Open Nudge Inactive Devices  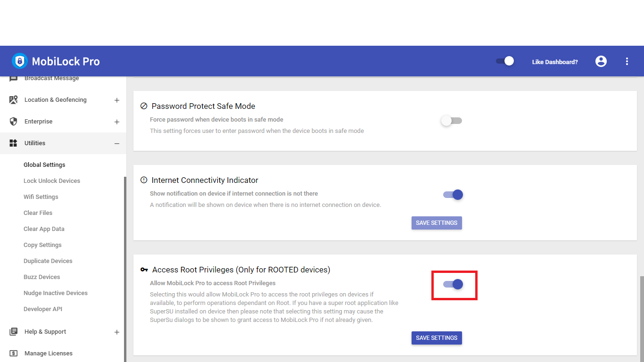tap(56, 293)
